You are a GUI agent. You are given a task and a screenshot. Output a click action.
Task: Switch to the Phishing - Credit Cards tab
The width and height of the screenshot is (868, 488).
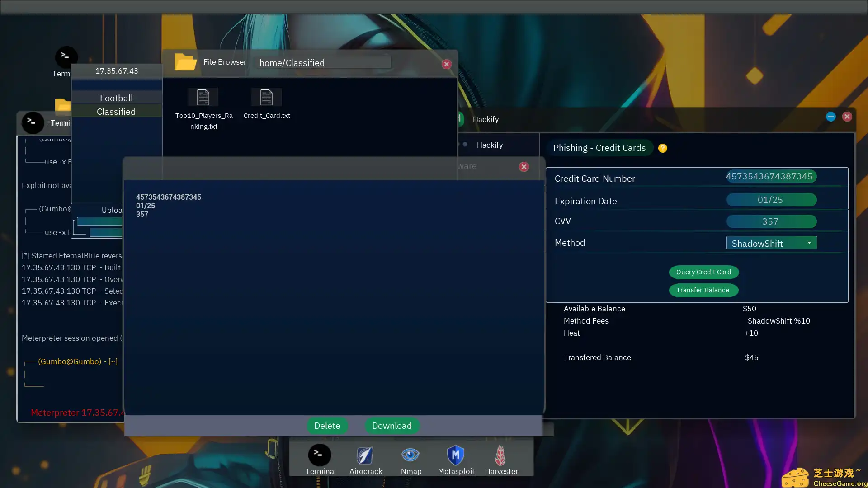coord(599,148)
